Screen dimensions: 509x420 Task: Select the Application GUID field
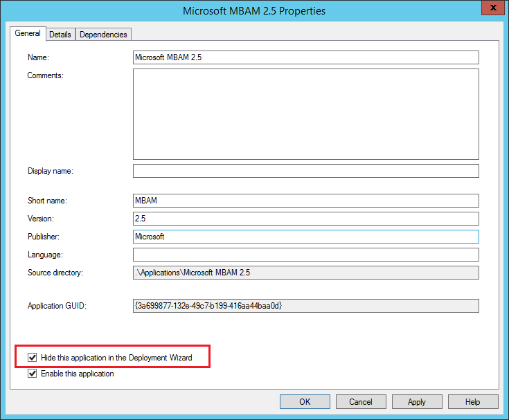(306, 306)
